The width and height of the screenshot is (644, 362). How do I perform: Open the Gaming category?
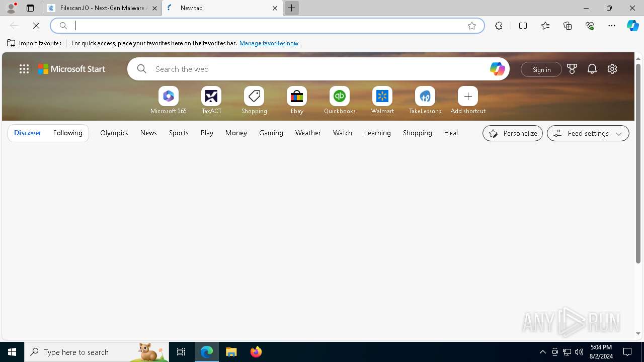[271, 133]
